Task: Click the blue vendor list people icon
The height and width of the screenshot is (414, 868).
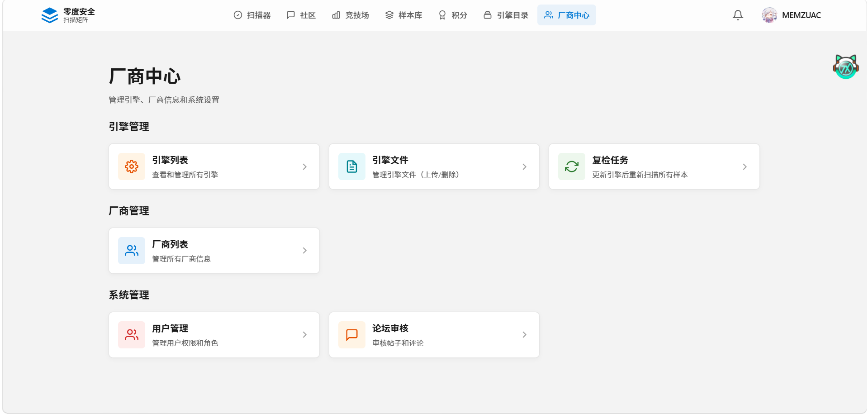Action: [x=132, y=251]
